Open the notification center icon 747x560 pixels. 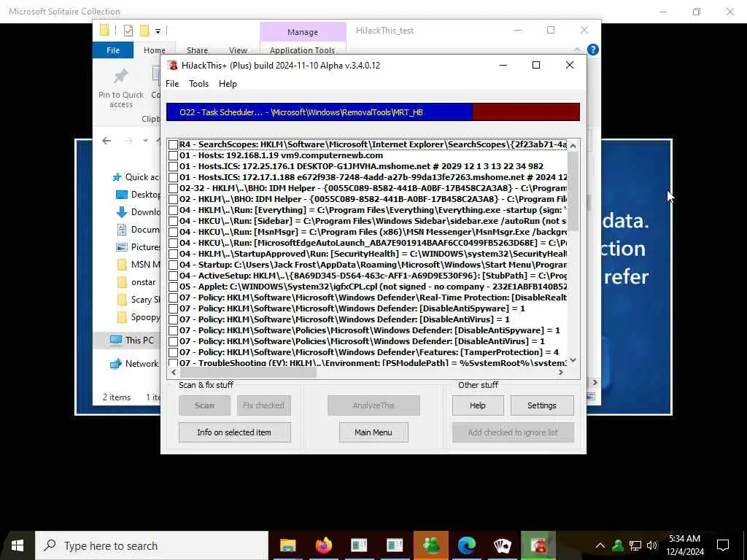click(723, 545)
